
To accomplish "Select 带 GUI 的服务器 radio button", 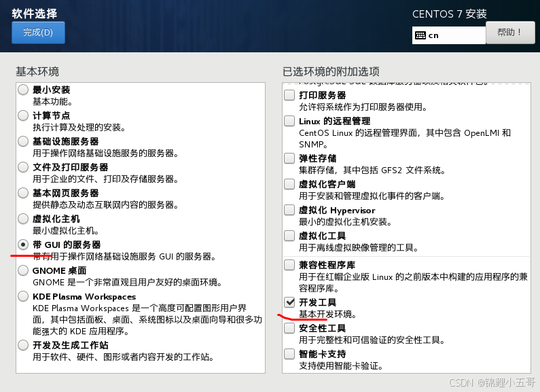I will (23, 245).
